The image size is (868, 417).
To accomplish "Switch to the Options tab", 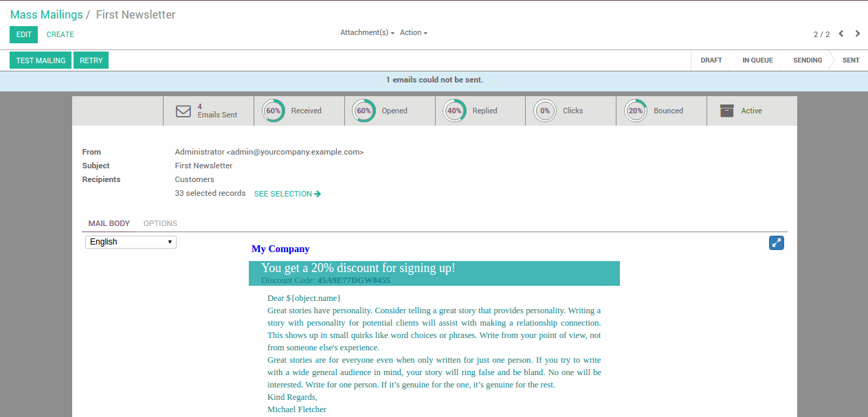I will (160, 223).
